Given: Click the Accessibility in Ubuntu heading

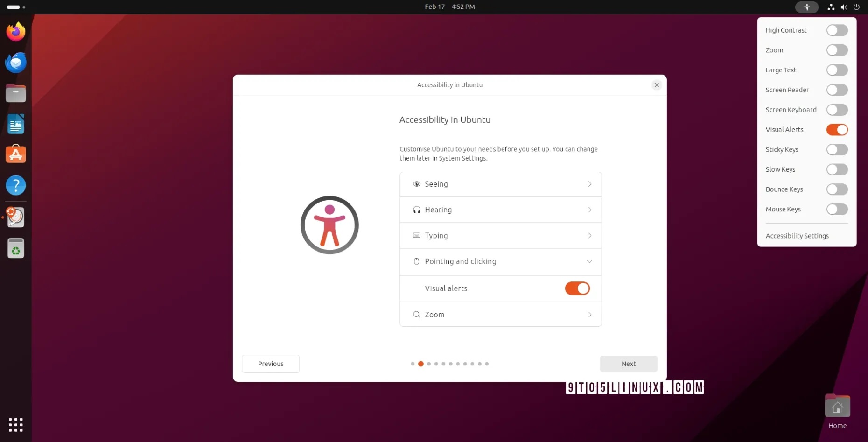Looking at the screenshot, I should pyautogui.click(x=445, y=119).
